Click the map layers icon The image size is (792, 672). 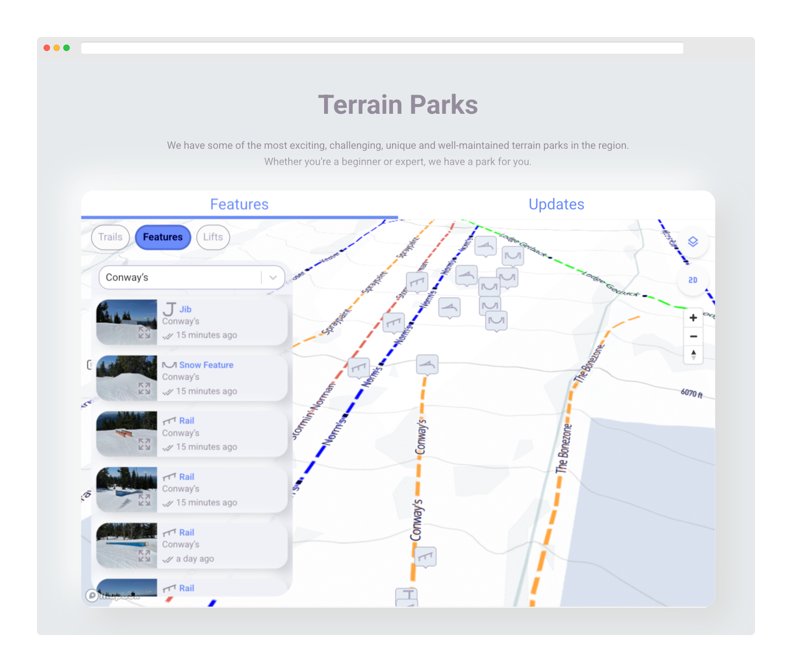693,241
